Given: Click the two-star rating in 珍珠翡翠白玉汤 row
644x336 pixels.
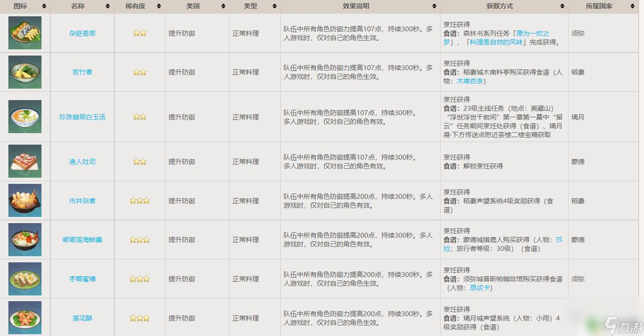Looking at the screenshot, I should 140,117.
